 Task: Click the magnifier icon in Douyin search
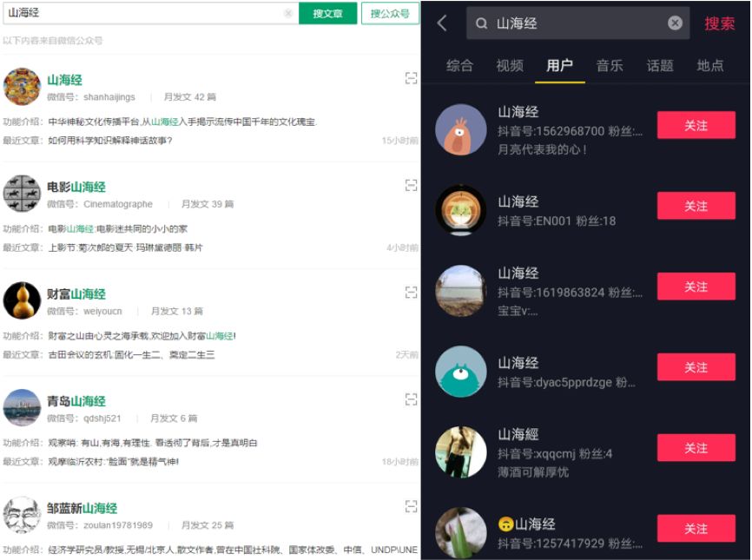(482, 23)
